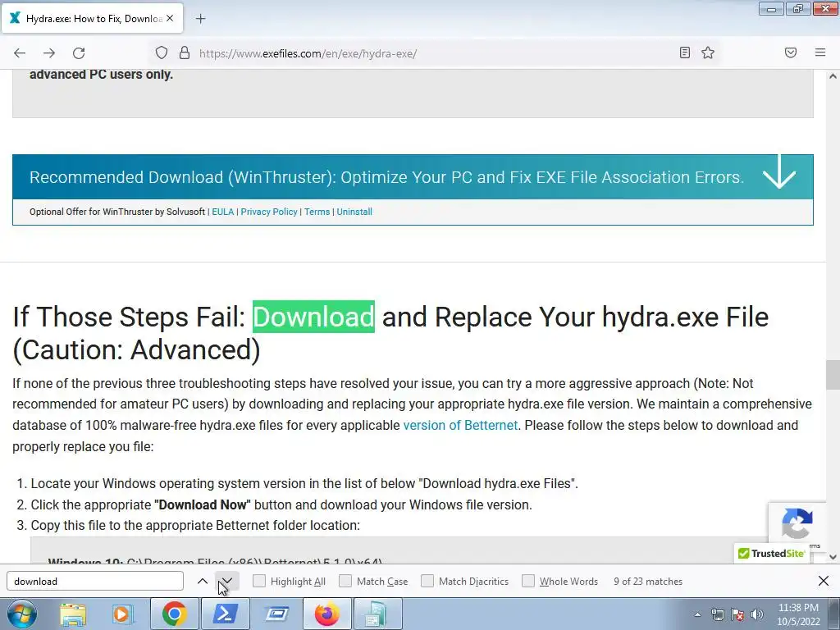Open Action Center flag tray icon
Screen dimensions: 840x630
point(737,614)
